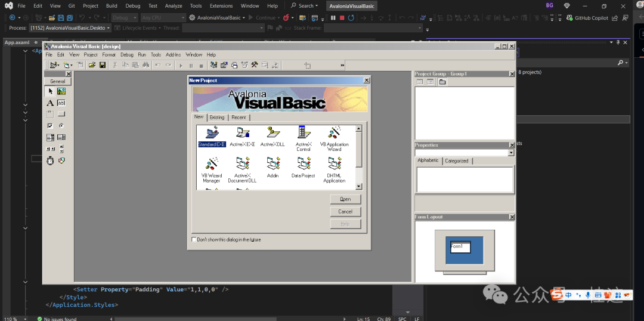The height and width of the screenshot is (321, 644).
Task: Switch to the Existing tab in New Project
Action: (217, 118)
